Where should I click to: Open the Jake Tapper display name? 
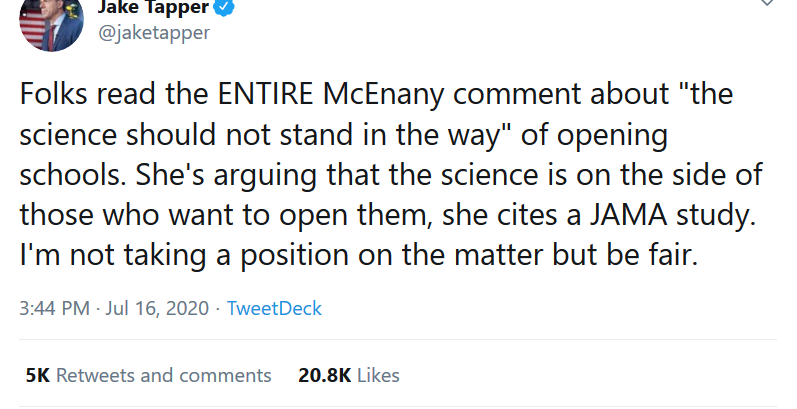(x=155, y=8)
